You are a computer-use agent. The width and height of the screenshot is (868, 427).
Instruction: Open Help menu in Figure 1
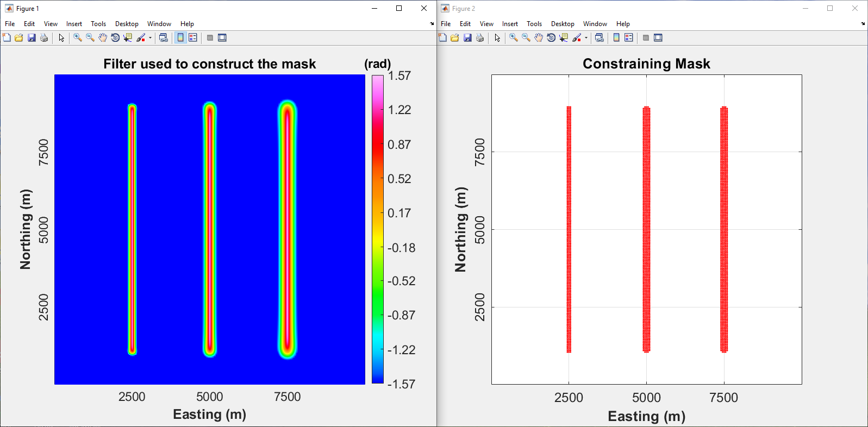click(x=187, y=24)
